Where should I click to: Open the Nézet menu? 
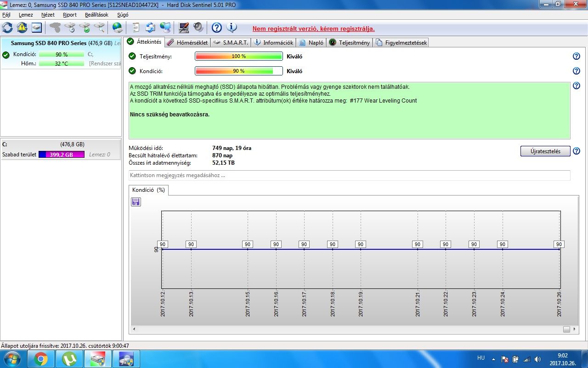[48, 15]
